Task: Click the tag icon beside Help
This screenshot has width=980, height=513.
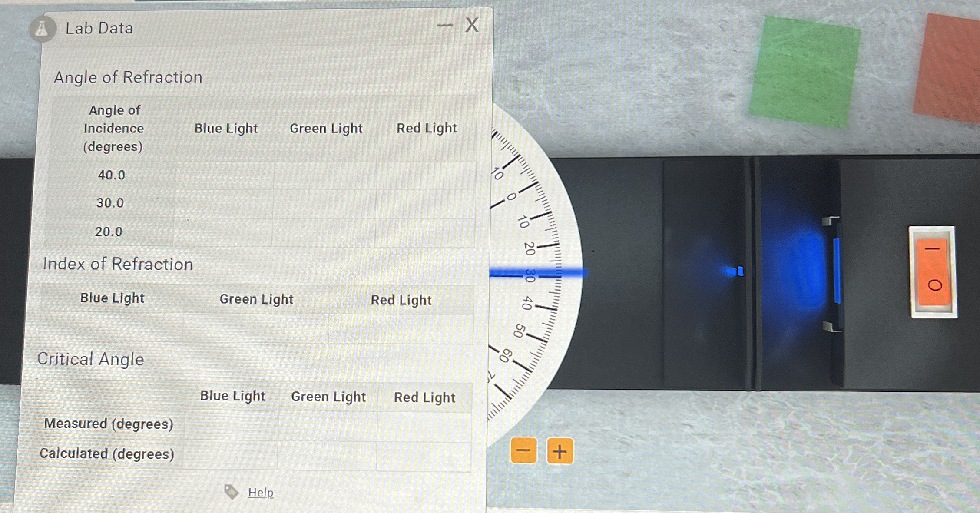Action: (231, 492)
